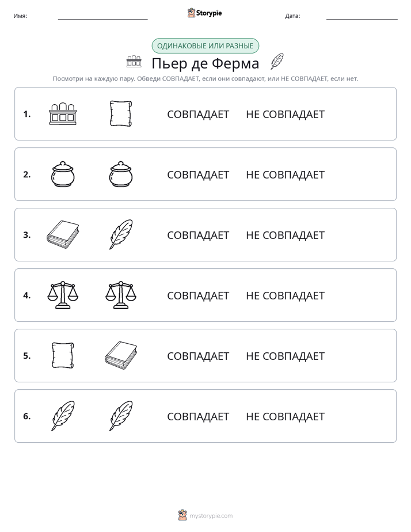The image size is (411, 532).
Task: Select НЕ СОВПАДАЕТ for row 5
Action: [285, 356]
